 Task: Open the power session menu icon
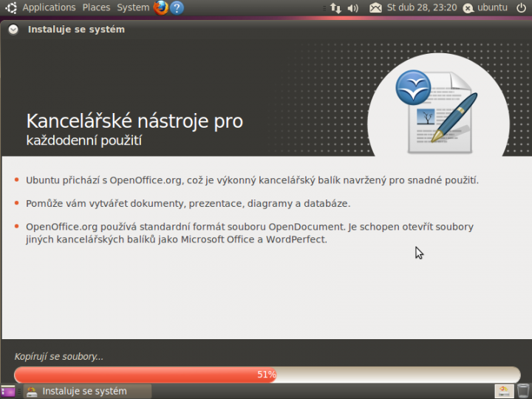coord(521,7)
